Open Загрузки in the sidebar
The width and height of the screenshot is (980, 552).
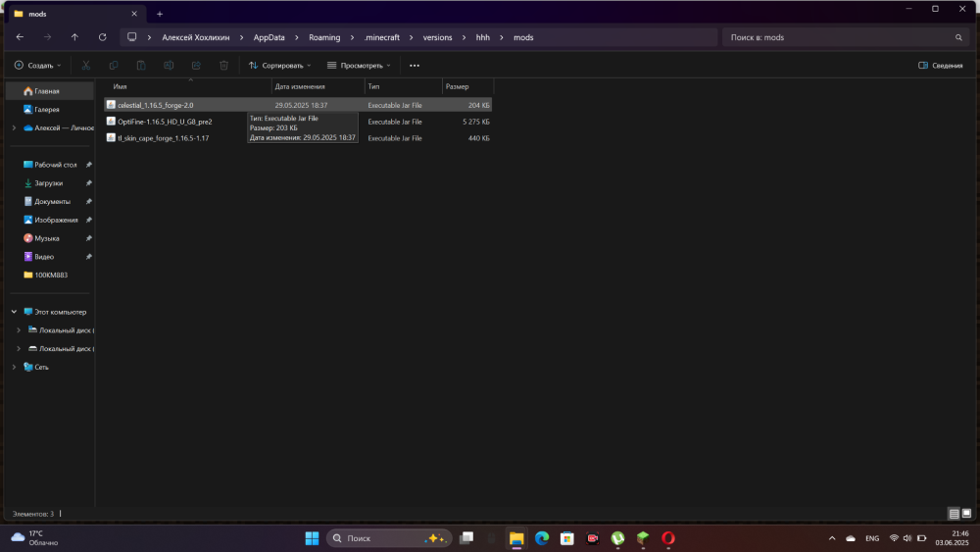[x=49, y=183]
